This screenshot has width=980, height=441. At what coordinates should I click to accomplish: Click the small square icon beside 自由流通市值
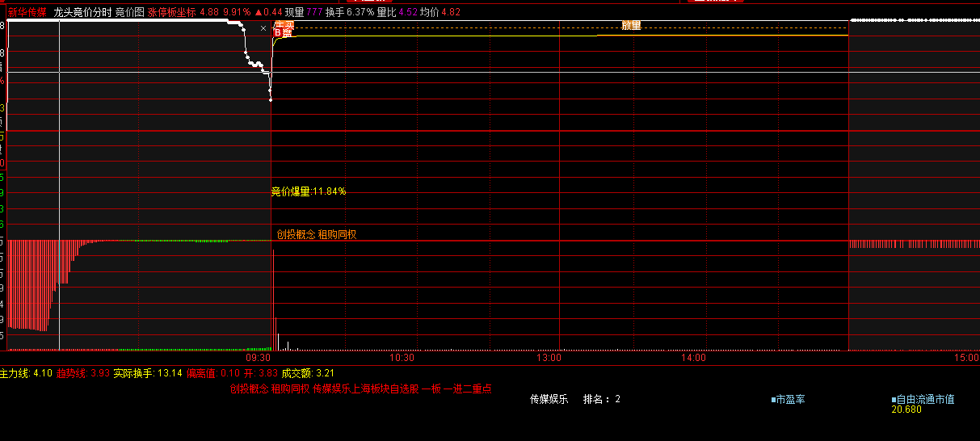coord(894,400)
